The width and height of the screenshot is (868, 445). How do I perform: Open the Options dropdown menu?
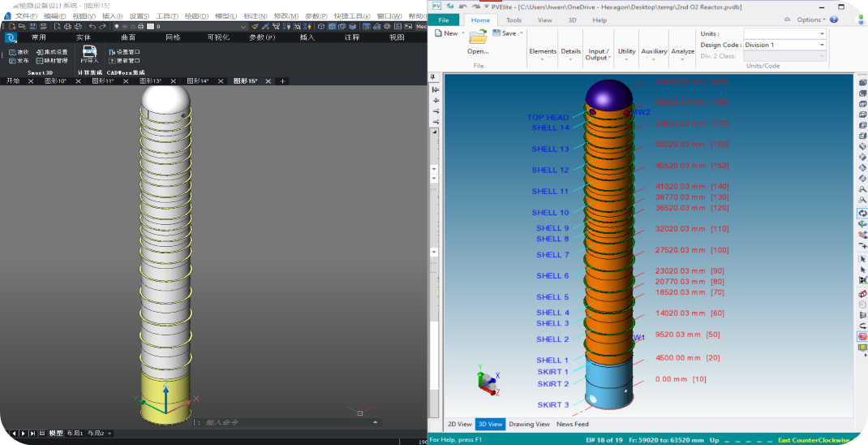pos(811,19)
